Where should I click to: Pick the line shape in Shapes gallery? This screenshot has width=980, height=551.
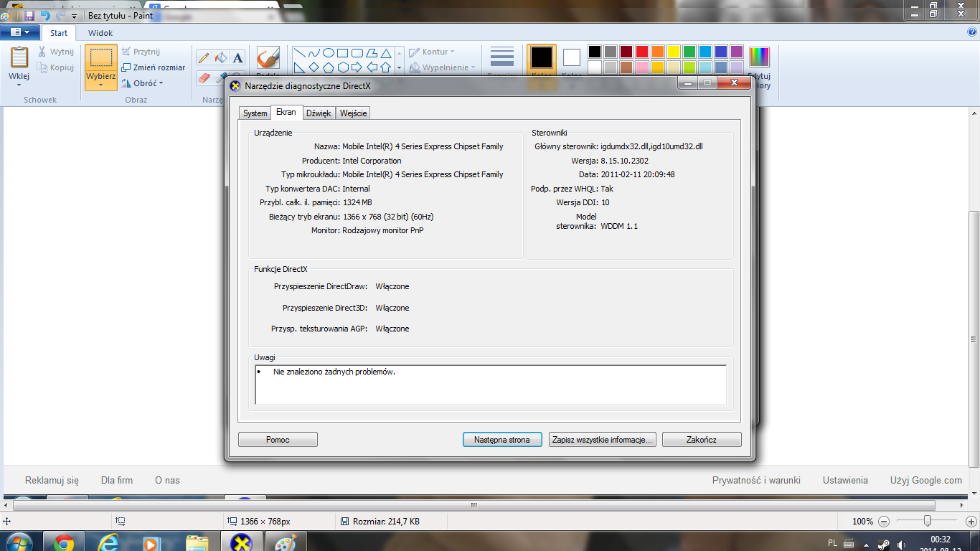click(x=299, y=53)
